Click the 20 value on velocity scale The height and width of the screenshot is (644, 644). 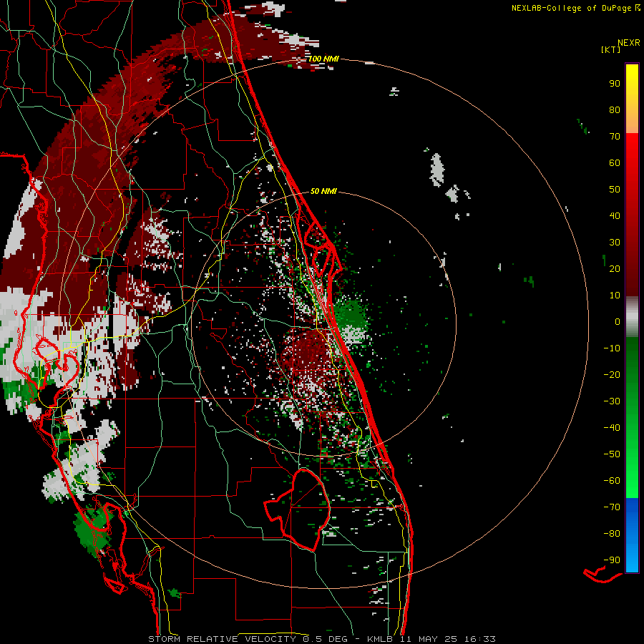615,268
